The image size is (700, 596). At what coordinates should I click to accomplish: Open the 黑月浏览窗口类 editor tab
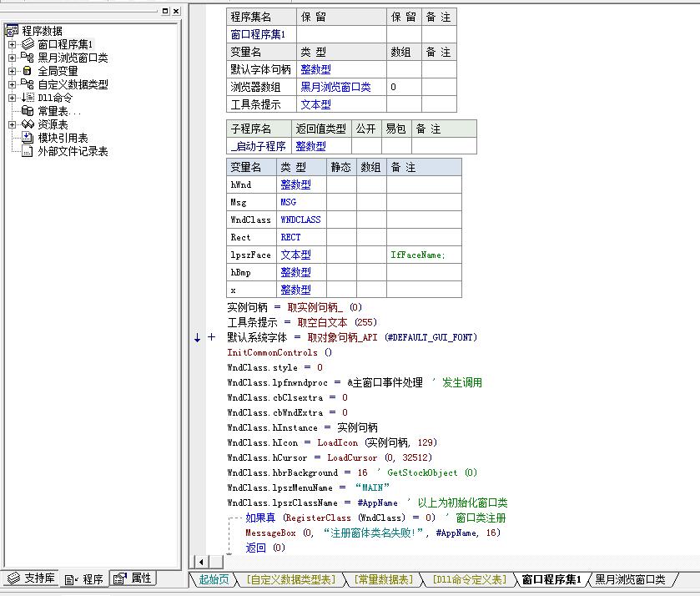pos(631,579)
